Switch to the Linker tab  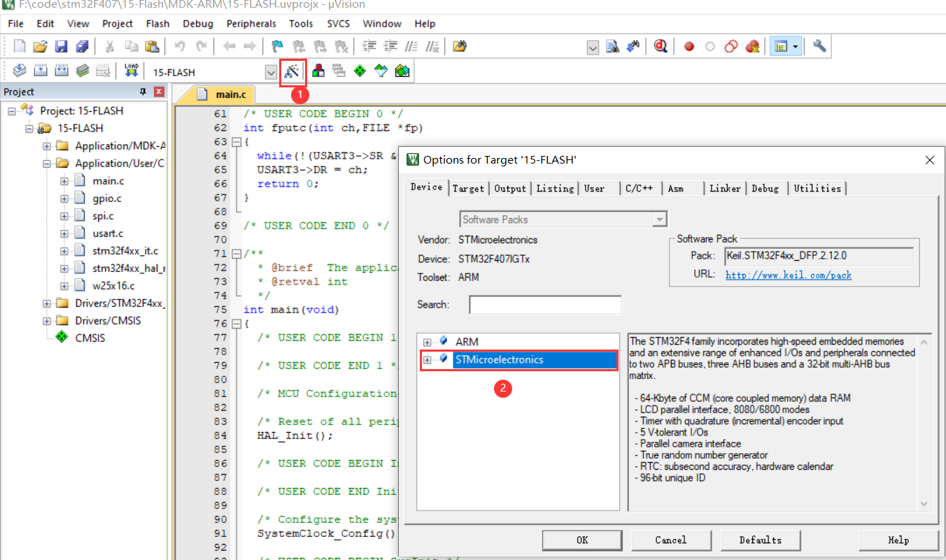point(725,189)
